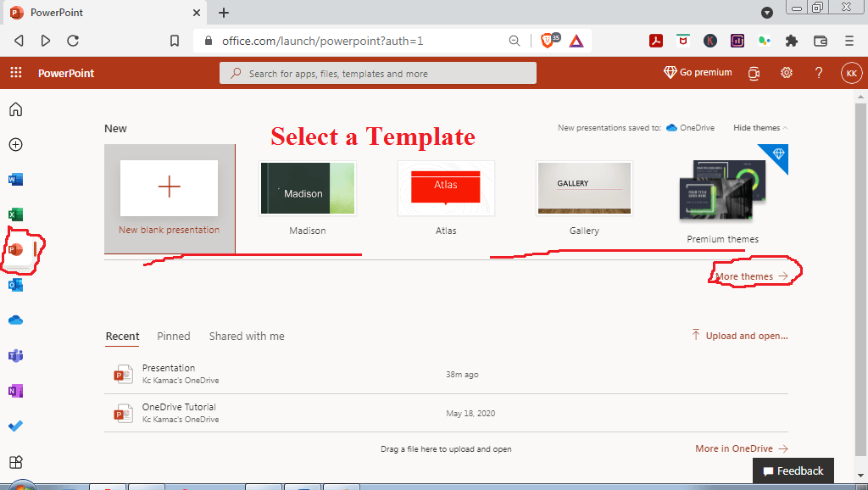Switch to Shared with me tab
Viewport: 868px width, 490px height.
click(x=247, y=336)
